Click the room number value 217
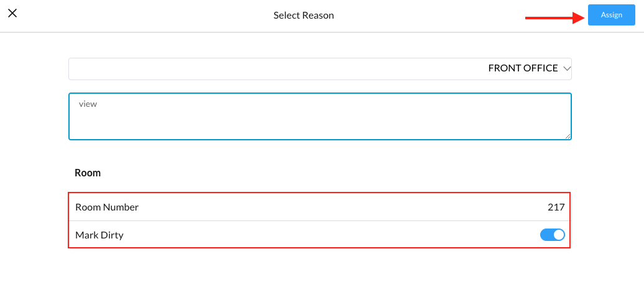This screenshot has height=290, width=644. tap(556, 207)
